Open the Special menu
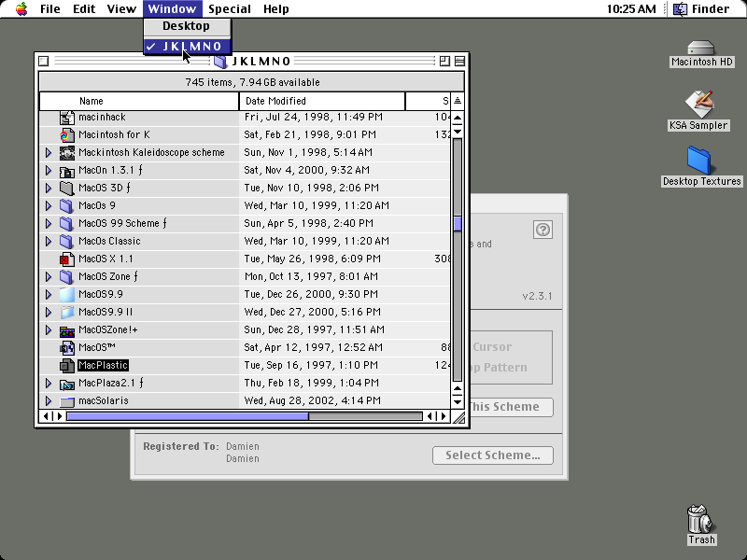 click(x=229, y=8)
